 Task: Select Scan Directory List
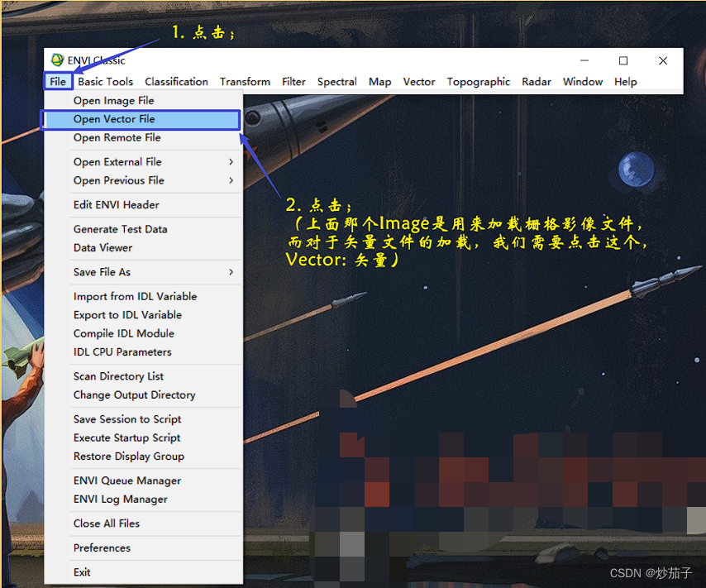click(143, 375)
